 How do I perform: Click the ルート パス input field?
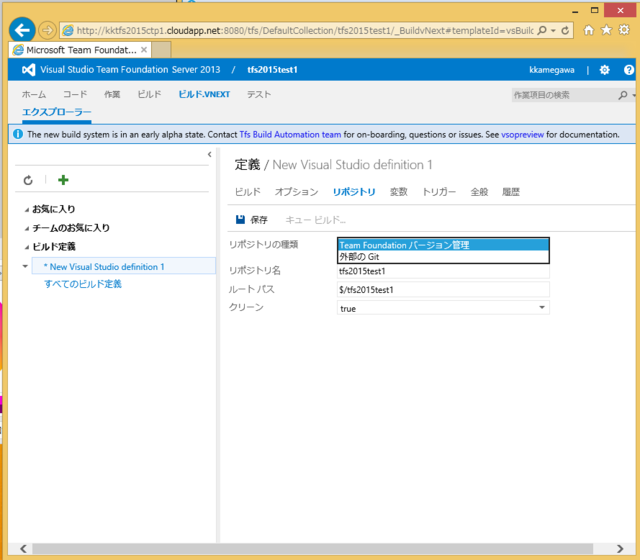(x=443, y=289)
